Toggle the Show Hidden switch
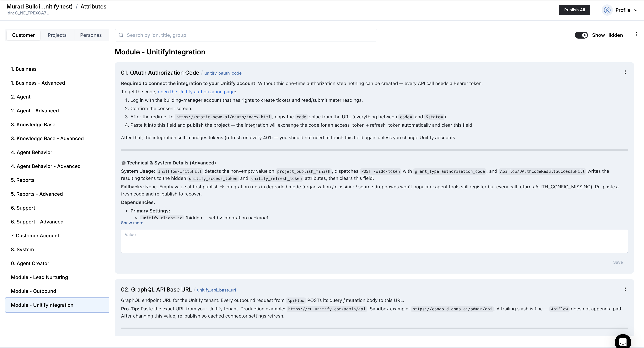The height and width of the screenshot is (348, 644). (x=581, y=35)
